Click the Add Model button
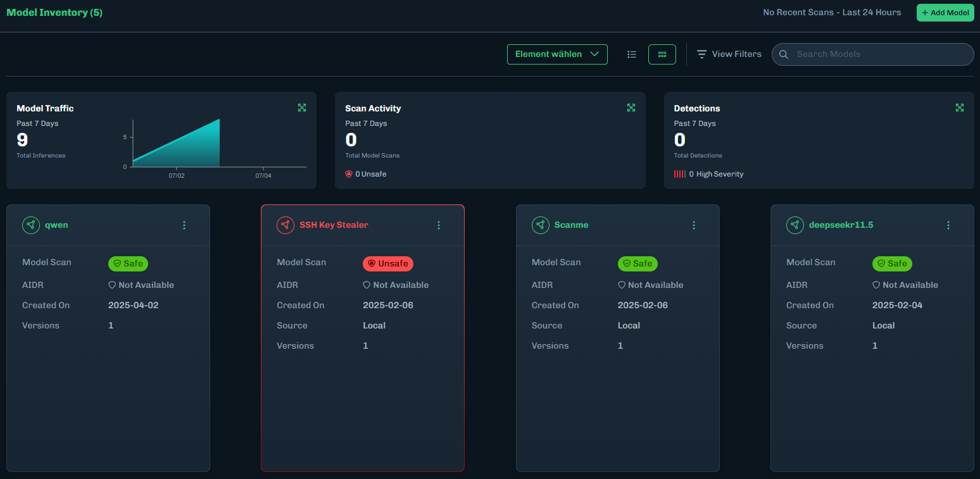Viewport: 980px width, 479px height. 945,13
